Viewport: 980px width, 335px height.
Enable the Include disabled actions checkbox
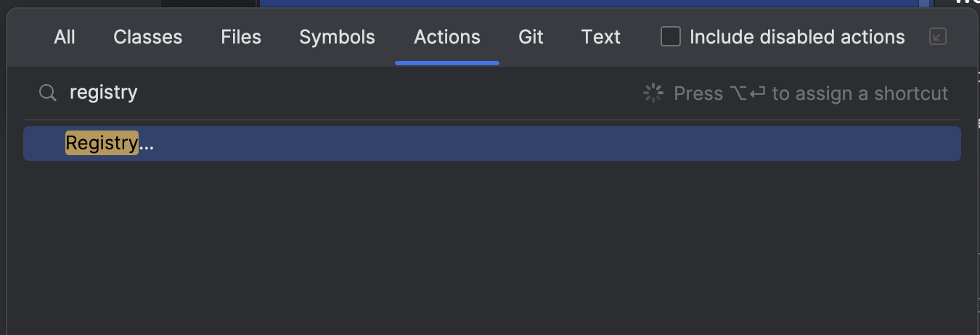click(x=671, y=36)
